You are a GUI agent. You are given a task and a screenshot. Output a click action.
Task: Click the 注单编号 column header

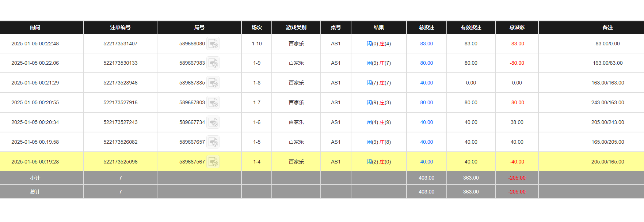pos(120,28)
